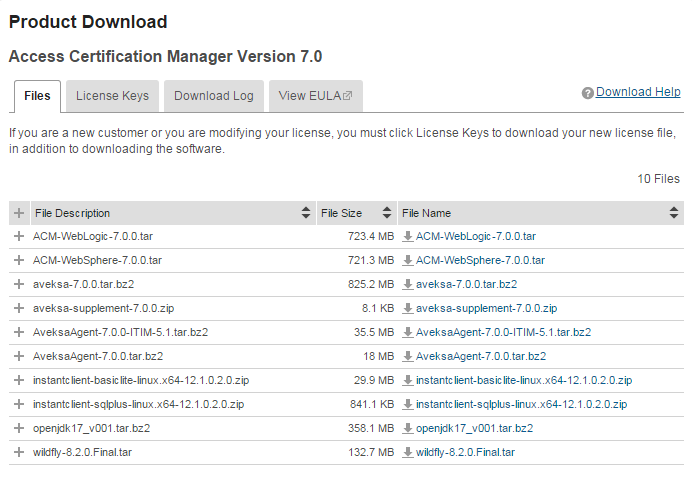Click the download icon beside instantclient-sqlplus zip

[407, 404]
